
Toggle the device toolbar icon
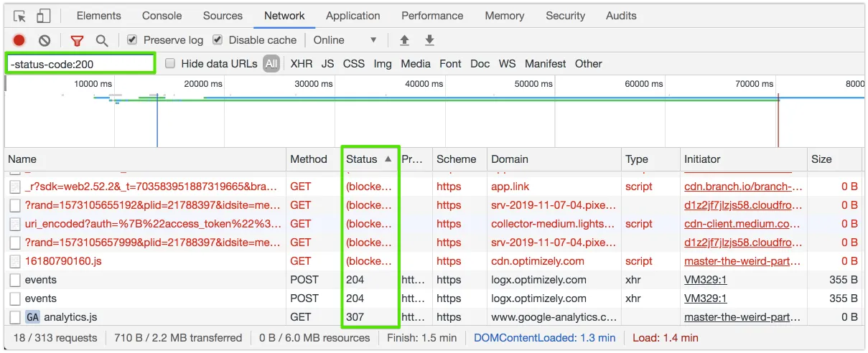click(x=43, y=16)
